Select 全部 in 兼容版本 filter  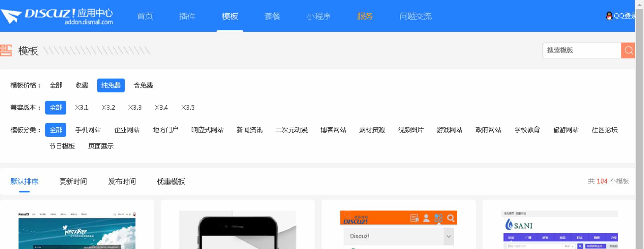click(56, 108)
